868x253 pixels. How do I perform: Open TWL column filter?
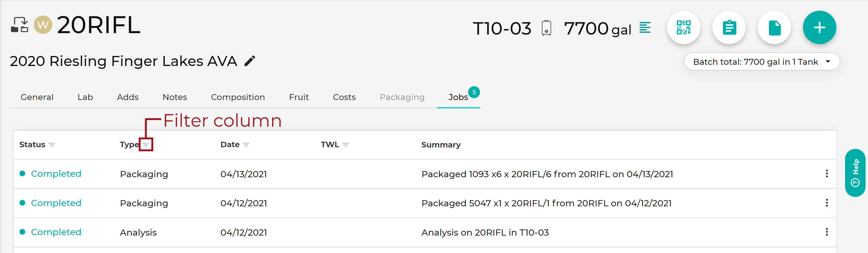345,145
